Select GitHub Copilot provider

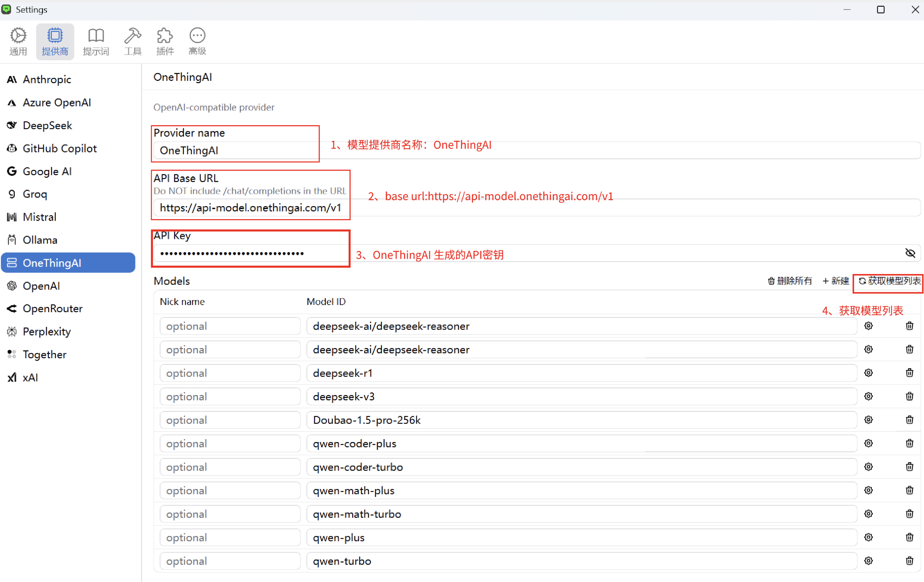point(60,148)
